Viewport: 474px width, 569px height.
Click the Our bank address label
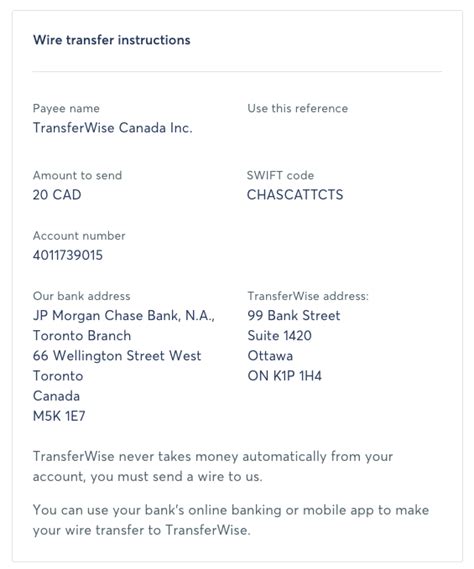coord(81,296)
